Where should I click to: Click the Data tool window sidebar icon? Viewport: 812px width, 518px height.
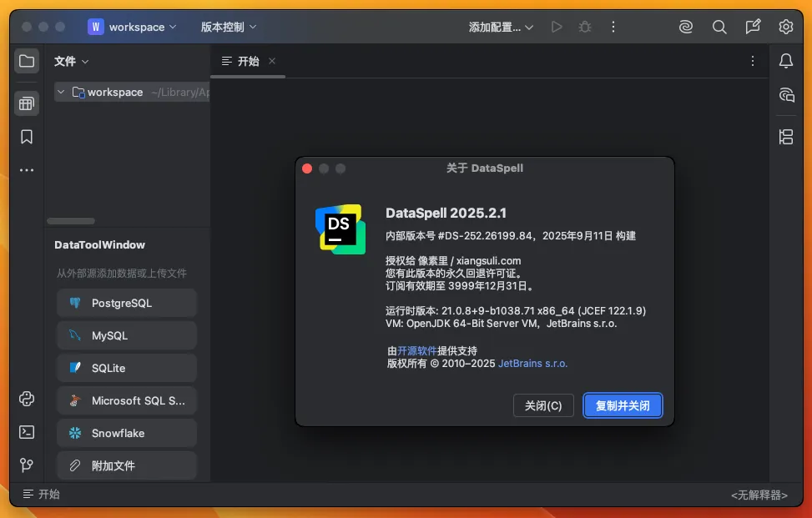pos(27,103)
